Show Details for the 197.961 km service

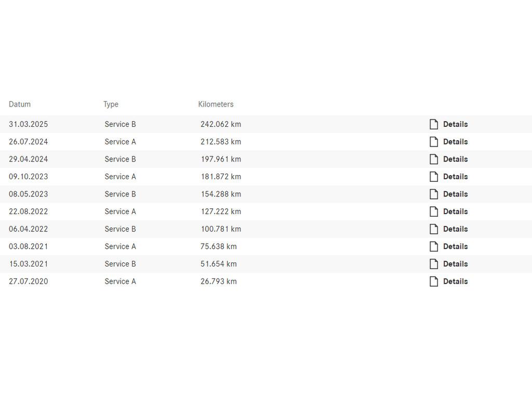(455, 159)
